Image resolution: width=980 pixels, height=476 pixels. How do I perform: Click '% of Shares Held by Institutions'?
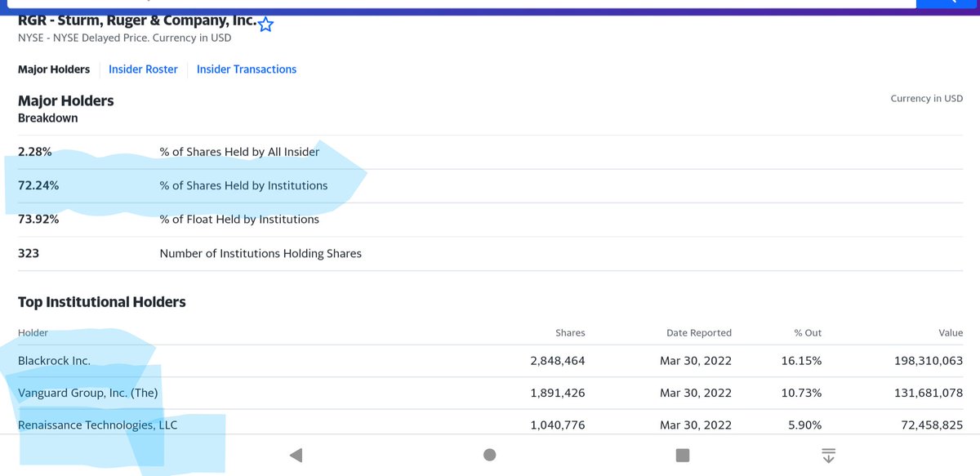click(244, 185)
